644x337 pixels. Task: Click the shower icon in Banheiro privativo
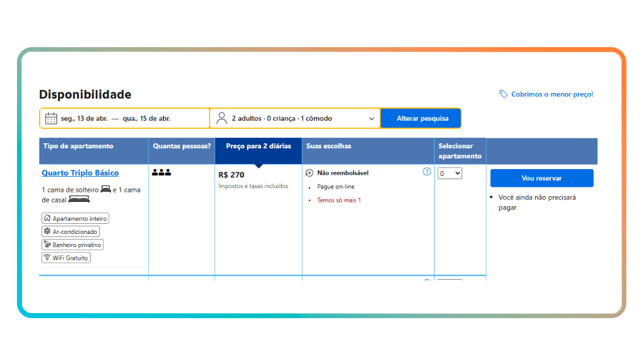47,244
